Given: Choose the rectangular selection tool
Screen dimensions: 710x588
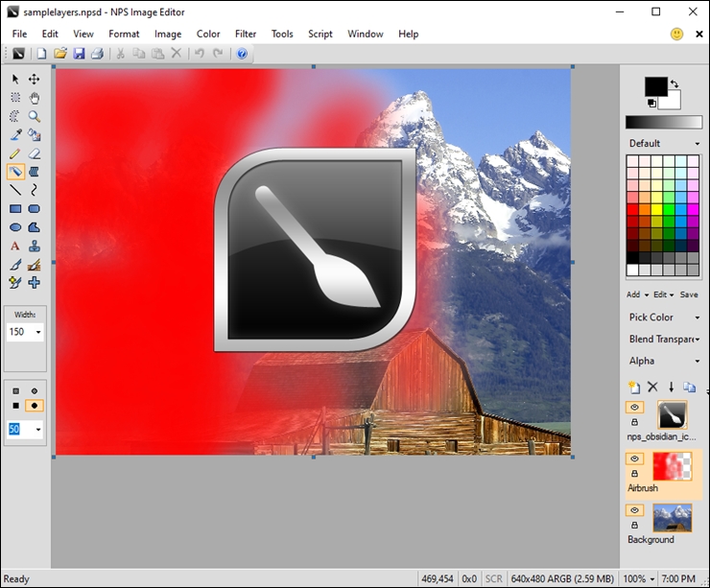Looking at the screenshot, I should 15,97.
